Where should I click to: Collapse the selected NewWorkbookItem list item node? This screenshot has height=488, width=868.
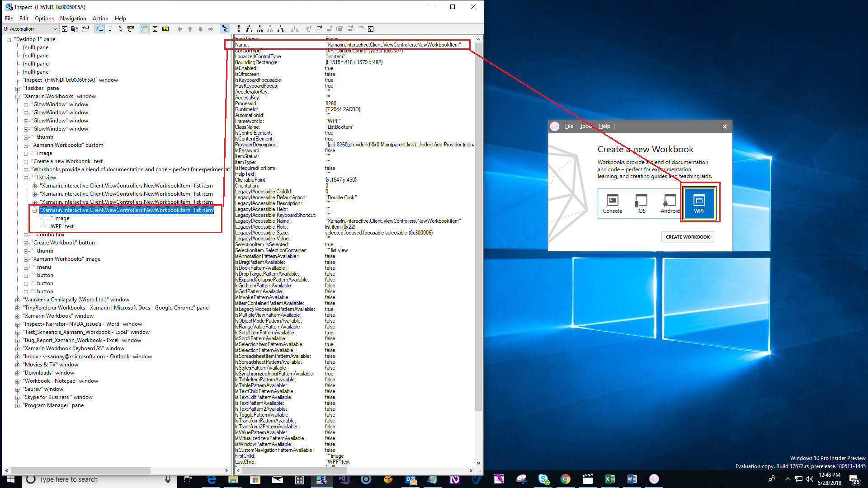point(34,211)
